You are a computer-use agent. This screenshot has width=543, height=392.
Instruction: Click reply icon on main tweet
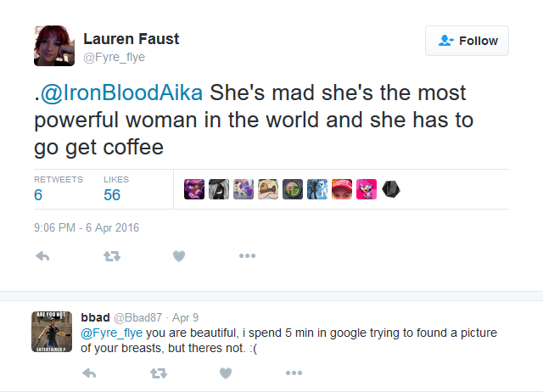point(42,256)
